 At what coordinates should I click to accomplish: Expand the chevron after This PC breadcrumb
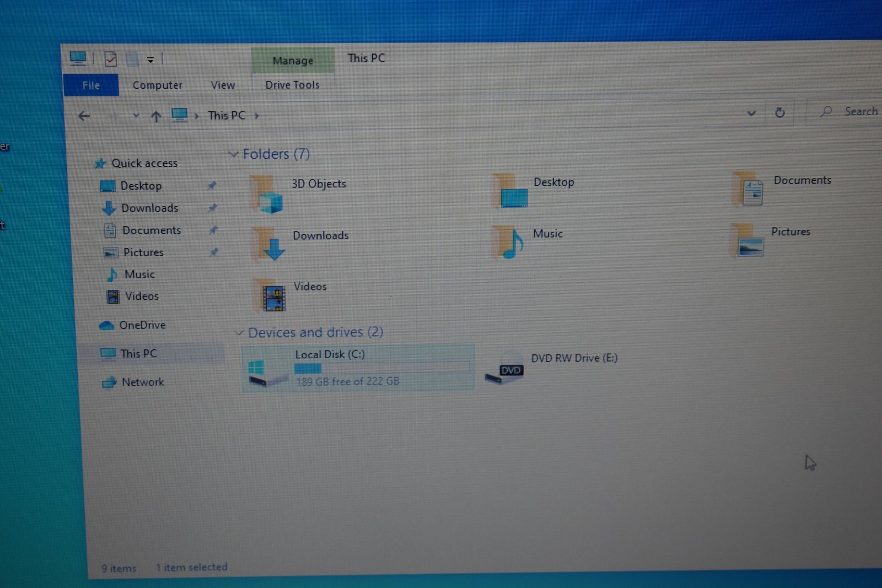tap(256, 116)
